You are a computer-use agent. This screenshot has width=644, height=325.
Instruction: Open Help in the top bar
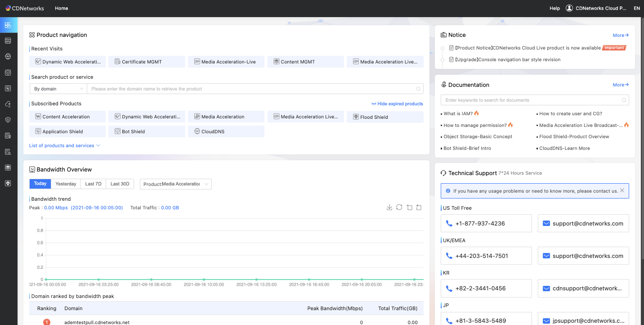coord(555,8)
